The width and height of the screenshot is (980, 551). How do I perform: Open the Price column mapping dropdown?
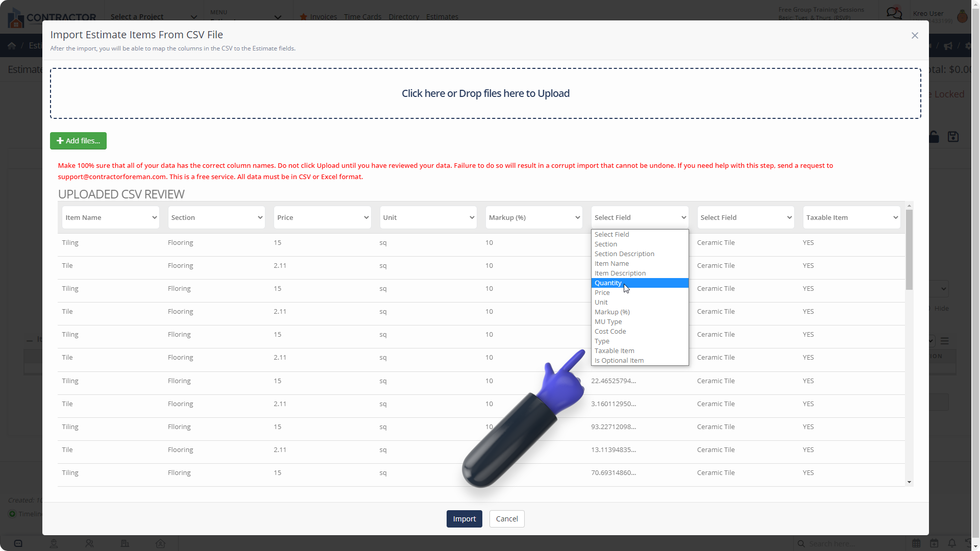323,217
